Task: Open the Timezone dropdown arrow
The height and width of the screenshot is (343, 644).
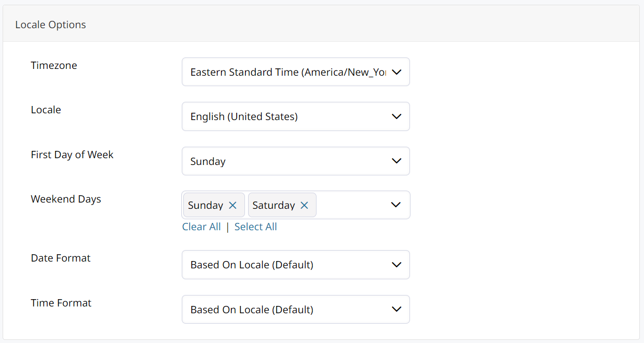Action: 396,72
